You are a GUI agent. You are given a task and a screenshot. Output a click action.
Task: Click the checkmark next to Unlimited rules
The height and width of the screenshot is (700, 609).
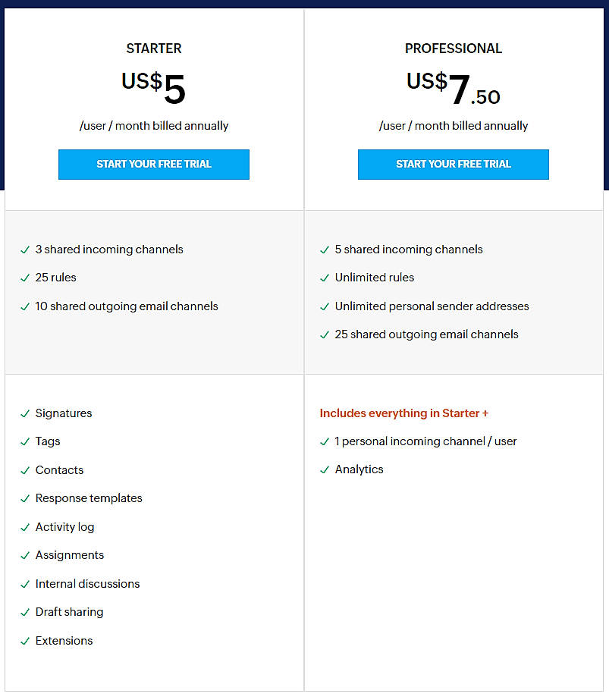[324, 278]
